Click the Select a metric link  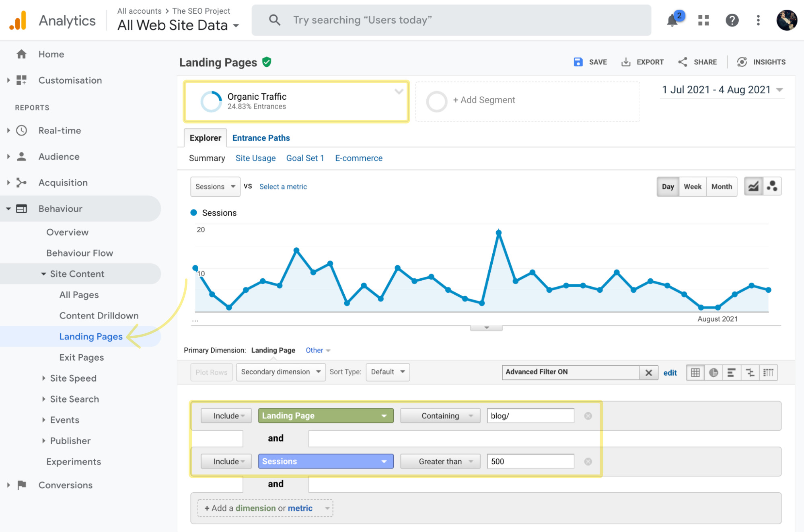pos(283,187)
